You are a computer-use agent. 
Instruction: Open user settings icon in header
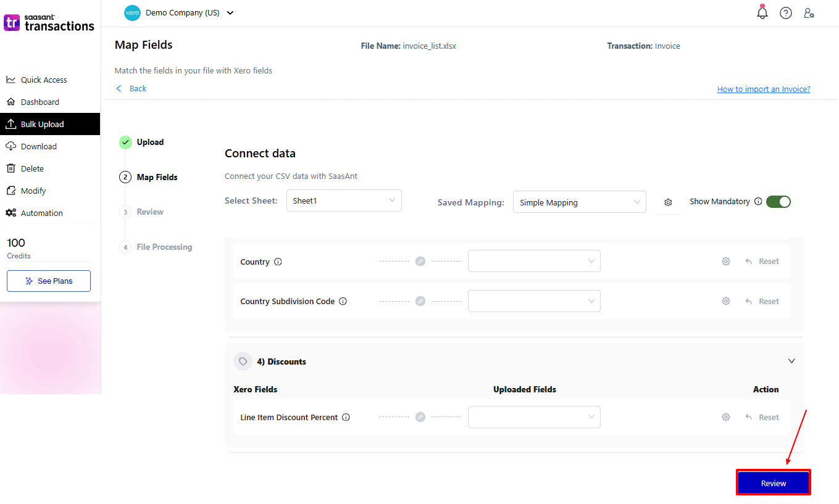coord(809,13)
